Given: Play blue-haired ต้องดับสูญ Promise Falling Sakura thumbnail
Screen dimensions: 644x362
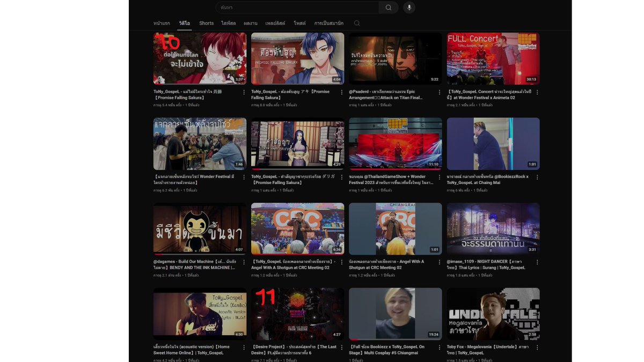Looking at the screenshot, I should click(x=298, y=58).
